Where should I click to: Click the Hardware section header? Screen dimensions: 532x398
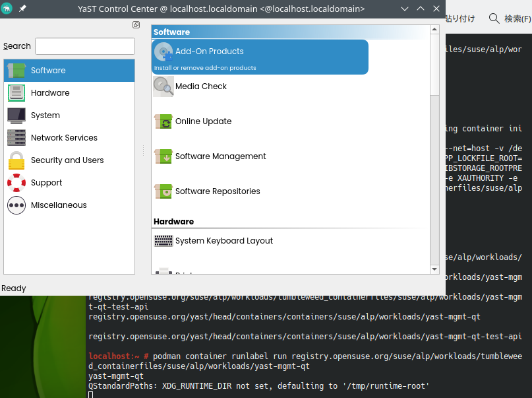click(x=173, y=221)
